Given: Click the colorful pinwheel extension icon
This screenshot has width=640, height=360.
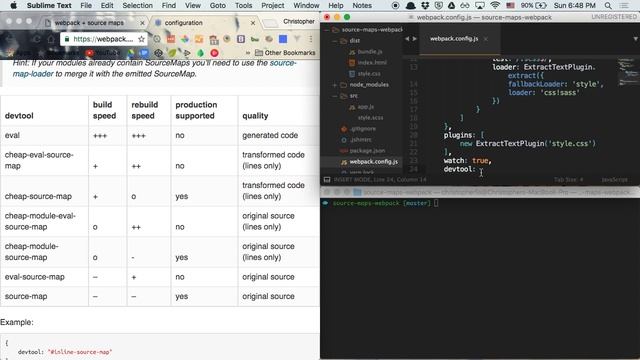Looking at the screenshot, I should tap(185, 39).
